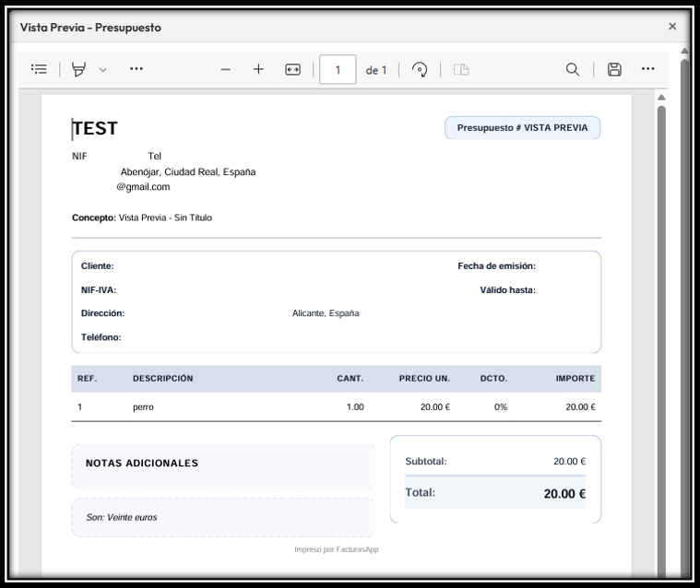The width and height of the screenshot is (700, 588).
Task: Click the fit to width icon
Action: (292, 69)
